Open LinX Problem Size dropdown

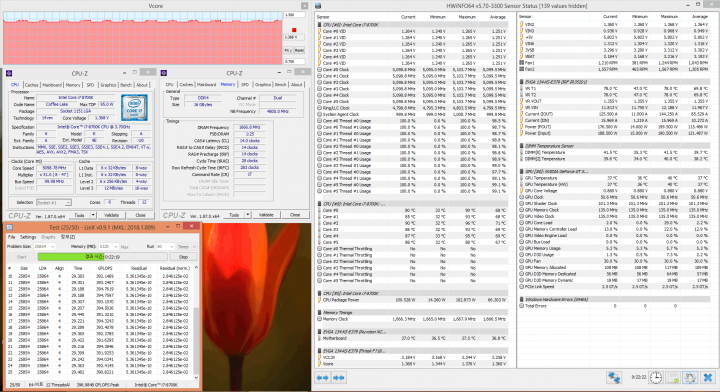pos(52,246)
